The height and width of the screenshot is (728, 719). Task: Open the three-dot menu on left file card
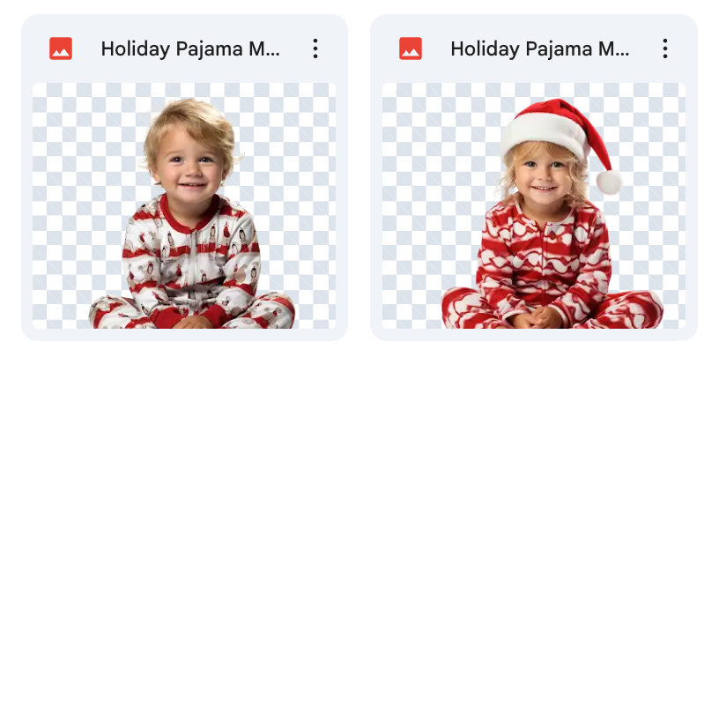coord(315,48)
